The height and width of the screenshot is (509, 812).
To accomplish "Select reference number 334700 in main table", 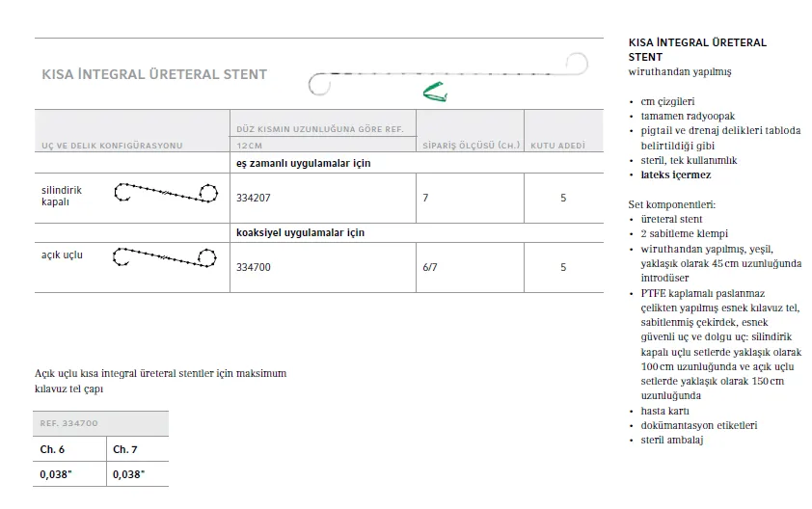I will [254, 267].
